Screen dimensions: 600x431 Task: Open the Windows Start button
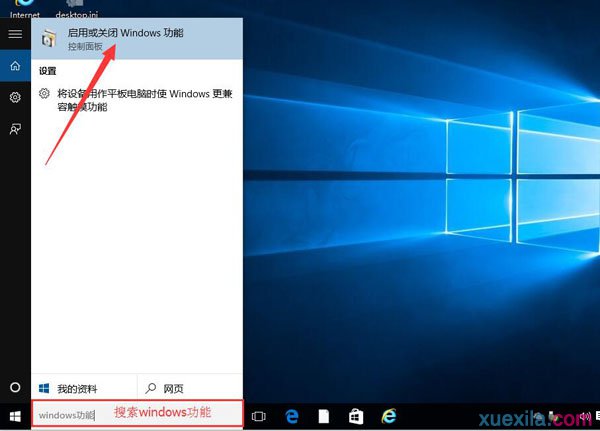[15, 416]
